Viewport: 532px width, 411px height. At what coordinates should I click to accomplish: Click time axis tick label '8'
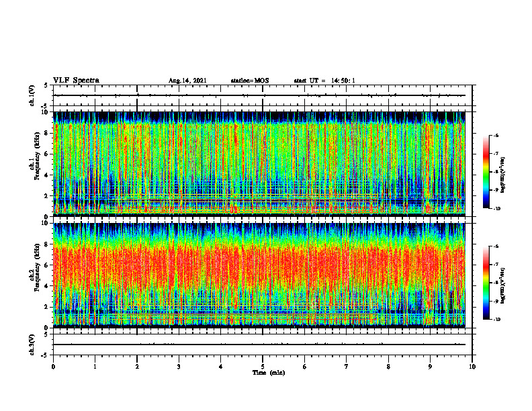pos(388,367)
